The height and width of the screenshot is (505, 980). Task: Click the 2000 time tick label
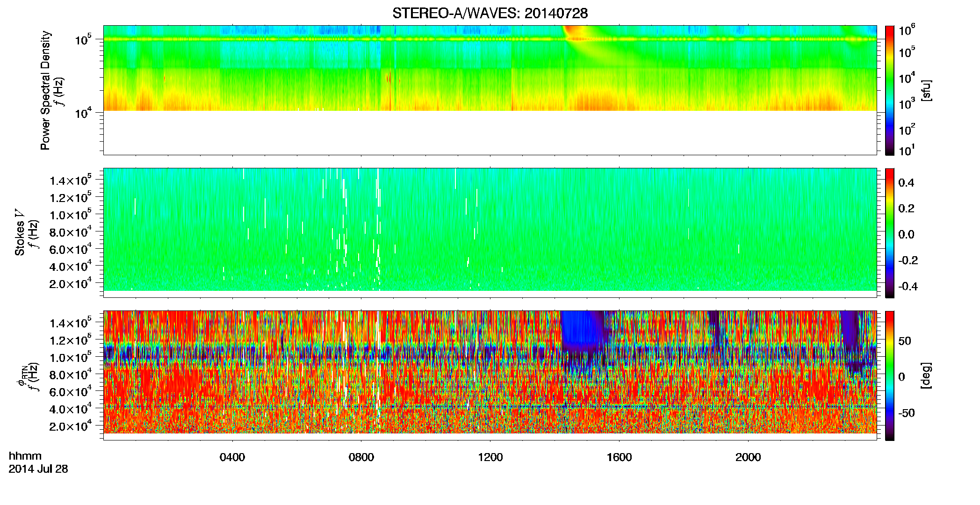748,457
